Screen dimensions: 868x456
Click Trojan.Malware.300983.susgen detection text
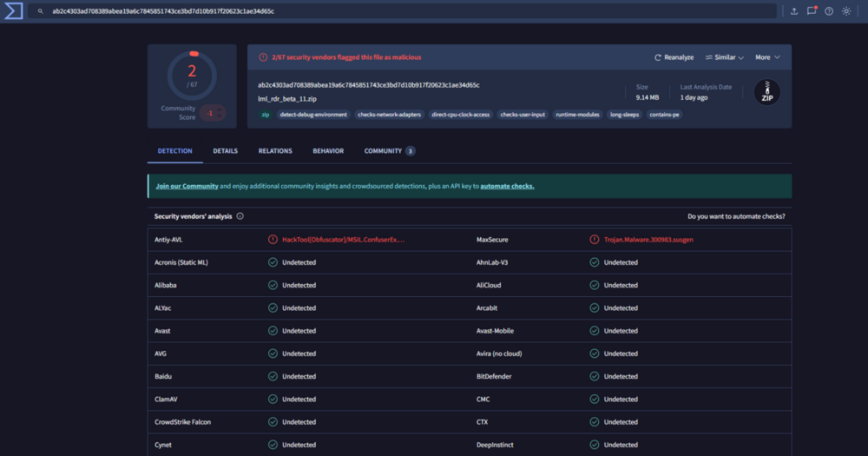coord(648,240)
